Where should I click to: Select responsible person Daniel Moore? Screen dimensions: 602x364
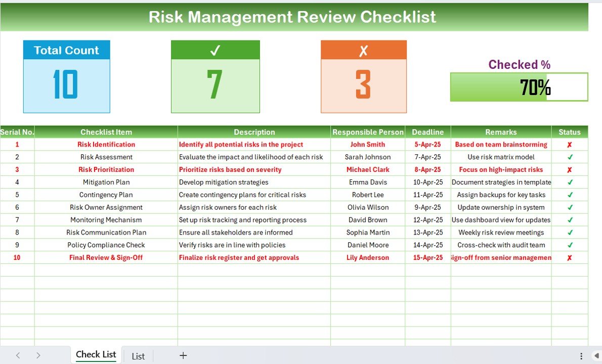[368, 245]
